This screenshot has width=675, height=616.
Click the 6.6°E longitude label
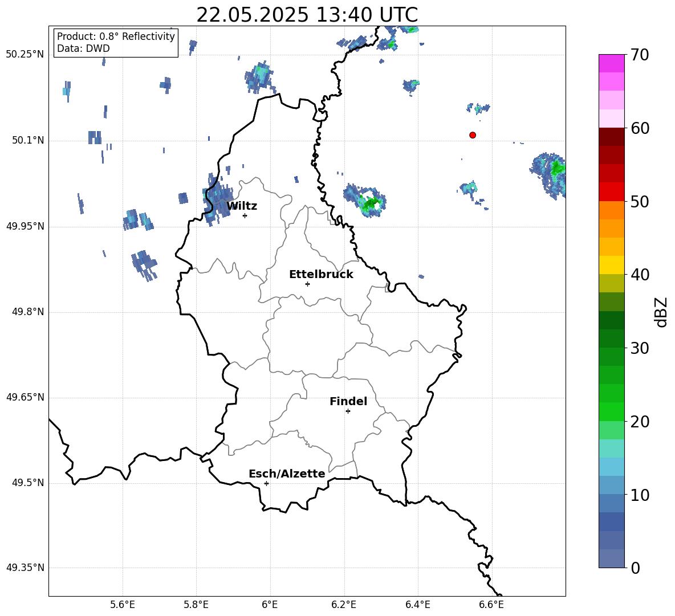(x=491, y=605)
